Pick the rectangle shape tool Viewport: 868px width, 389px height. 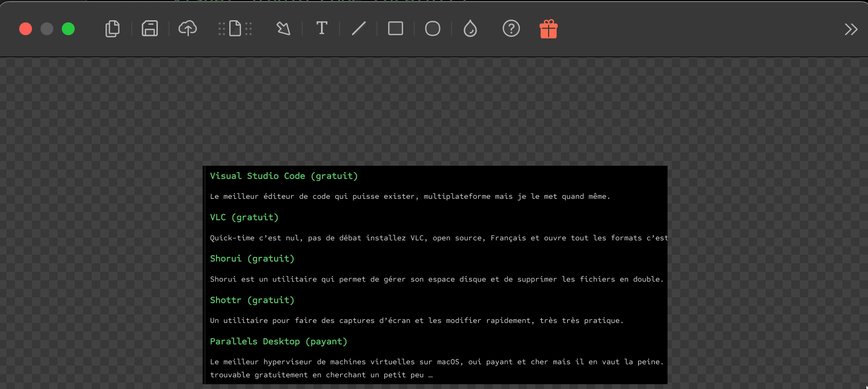pyautogui.click(x=396, y=29)
